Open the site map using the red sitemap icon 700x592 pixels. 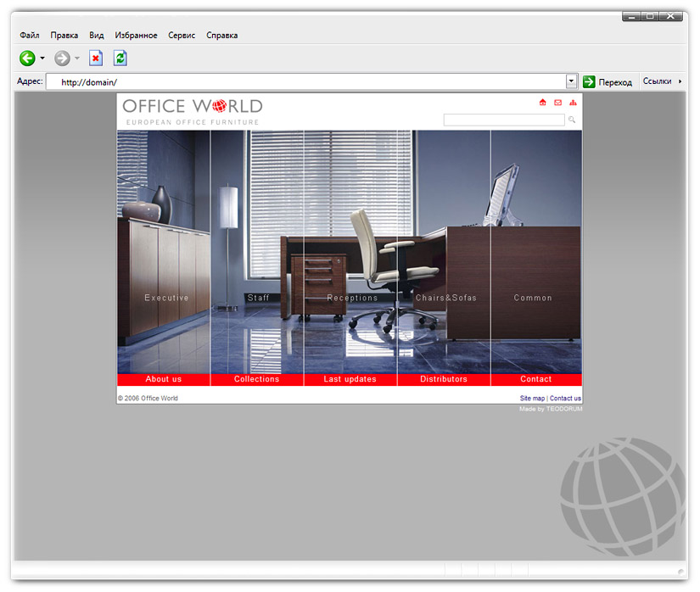tap(573, 102)
